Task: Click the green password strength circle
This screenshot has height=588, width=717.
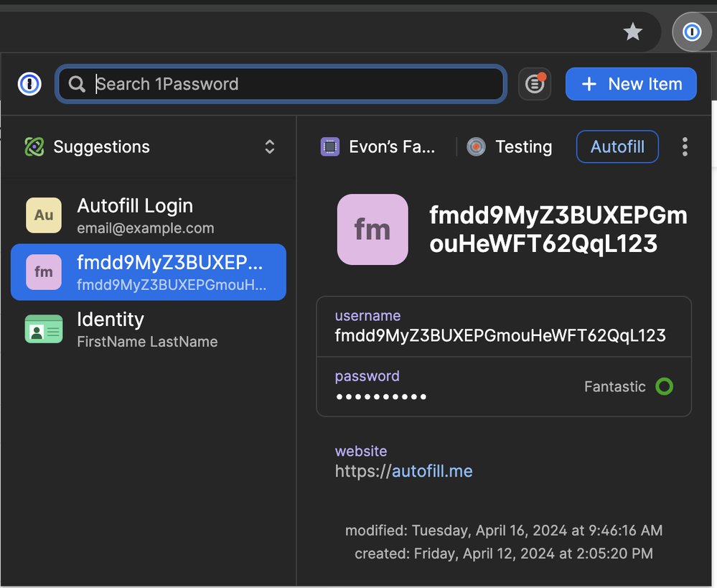Action: [665, 387]
